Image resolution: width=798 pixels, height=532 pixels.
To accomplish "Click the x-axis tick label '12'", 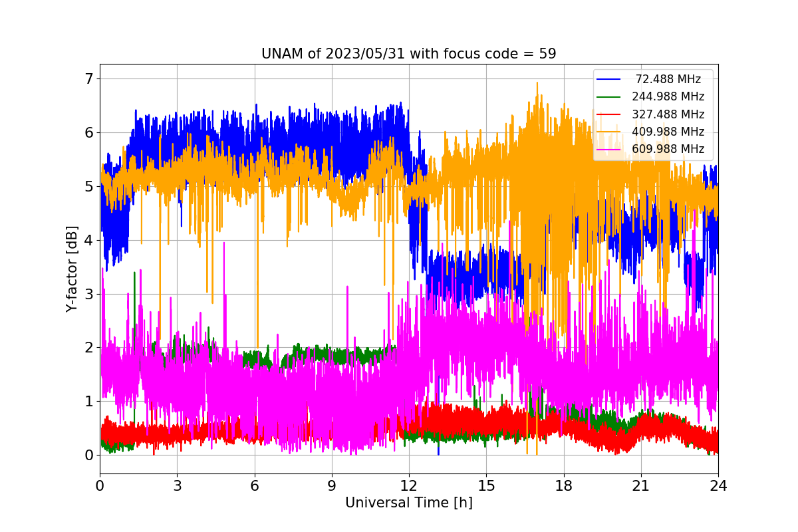I will pyautogui.click(x=409, y=486).
